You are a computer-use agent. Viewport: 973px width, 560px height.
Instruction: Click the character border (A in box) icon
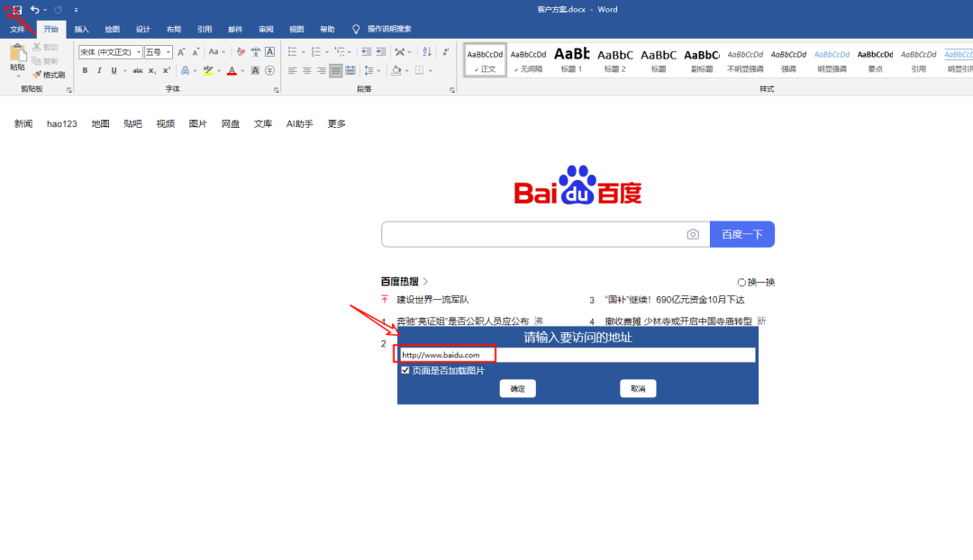(x=270, y=52)
